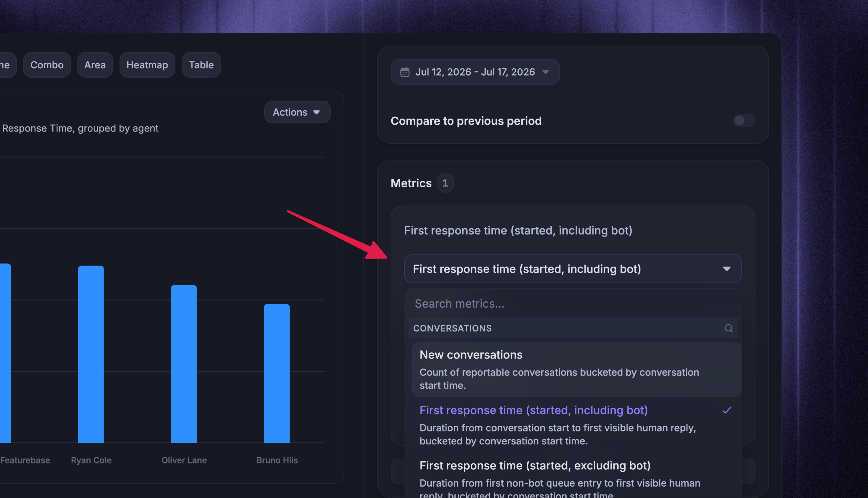Screen dimensions: 868x498
Task: Select First response time including bot option
Action: pyautogui.click(x=576, y=425)
